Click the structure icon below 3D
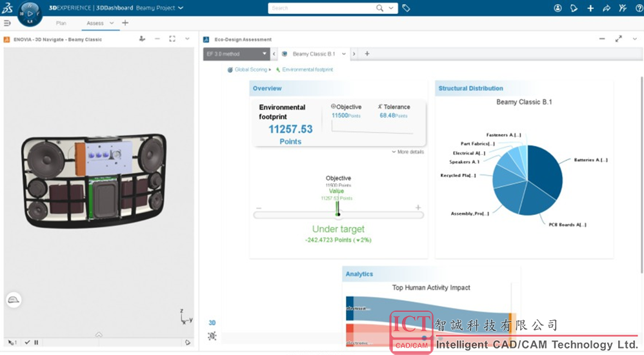Image resolution: width=644 pixels, height=355 pixels. pos(212,336)
